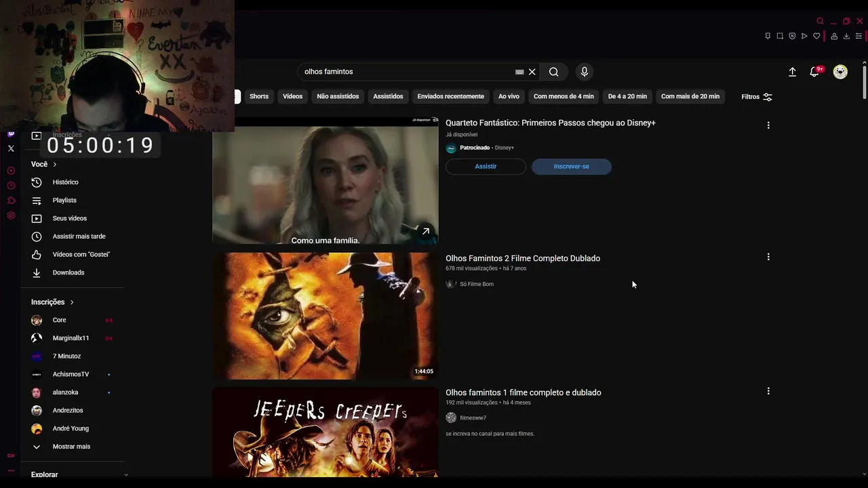Click the send arrow icon in browser toolbar
Screen dimensions: 868x488
(x=804, y=36)
